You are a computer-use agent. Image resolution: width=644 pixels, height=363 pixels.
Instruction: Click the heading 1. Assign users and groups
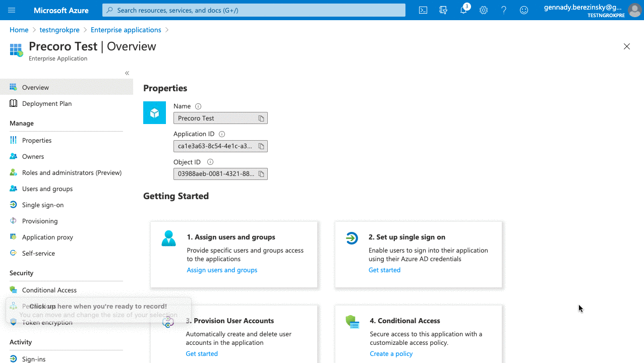tap(231, 237)
